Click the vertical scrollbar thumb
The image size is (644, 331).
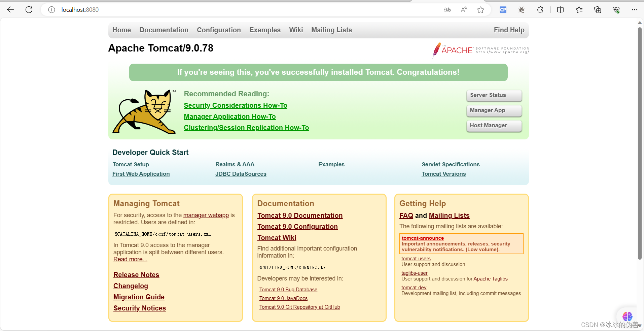point(640,143)
